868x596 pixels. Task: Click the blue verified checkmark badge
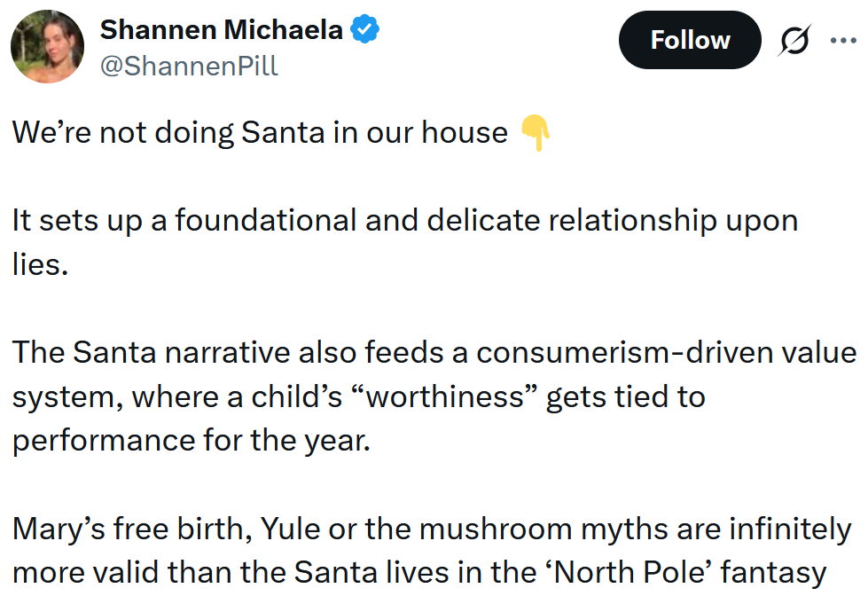pyautogui.click(x=365, y=30)
